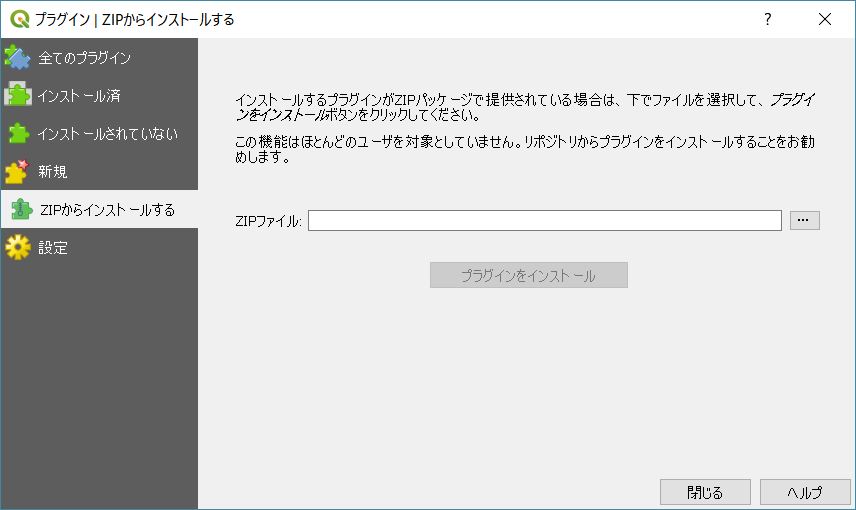The image size is (856, 510).
Task: Open help via the ヘルプ button
Action: (805, 493)
